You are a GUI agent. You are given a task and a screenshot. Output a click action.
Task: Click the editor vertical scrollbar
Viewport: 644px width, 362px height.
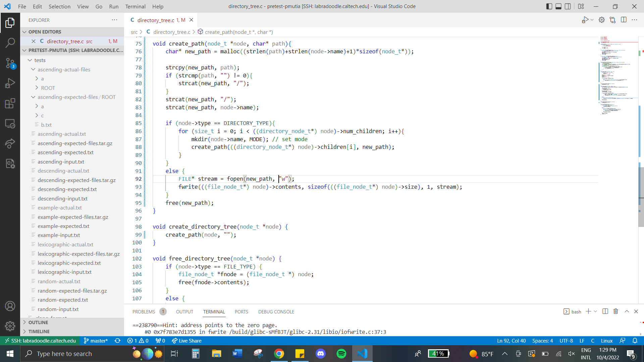click(641, 198)
